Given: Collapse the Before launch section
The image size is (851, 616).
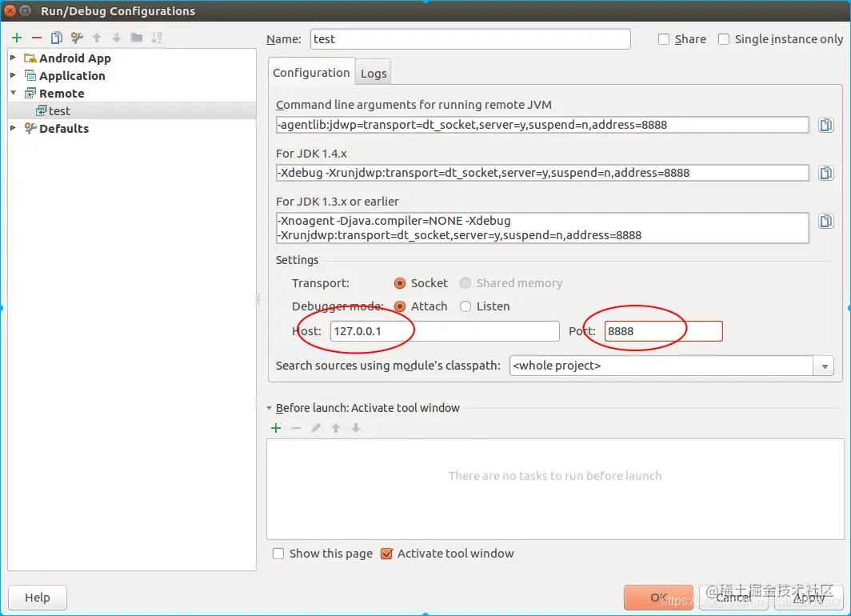Looking at the screenshot, I should (x=269, y=407).
